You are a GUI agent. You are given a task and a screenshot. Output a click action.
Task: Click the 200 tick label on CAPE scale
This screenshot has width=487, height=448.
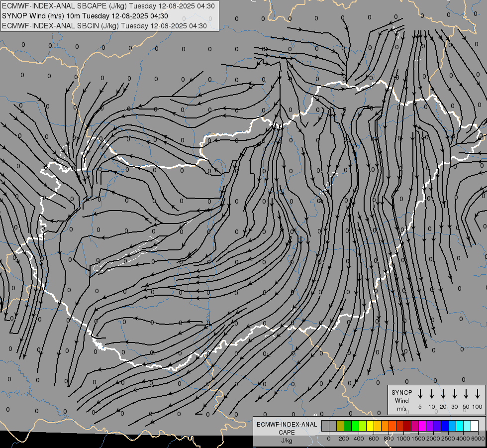(x=344, y=439)
